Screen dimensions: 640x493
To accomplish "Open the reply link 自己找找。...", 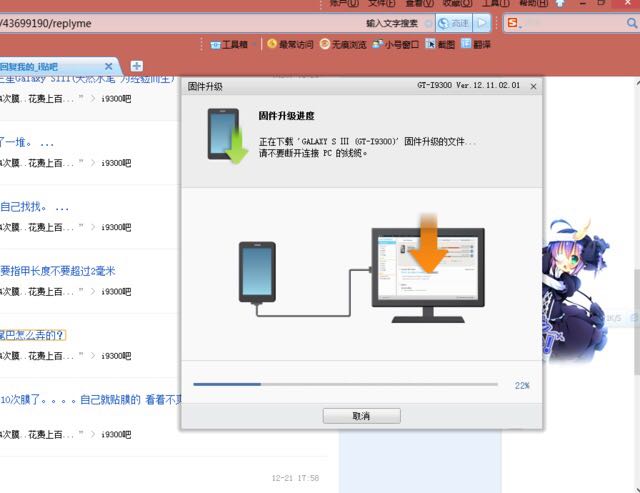I will [34, 207].
